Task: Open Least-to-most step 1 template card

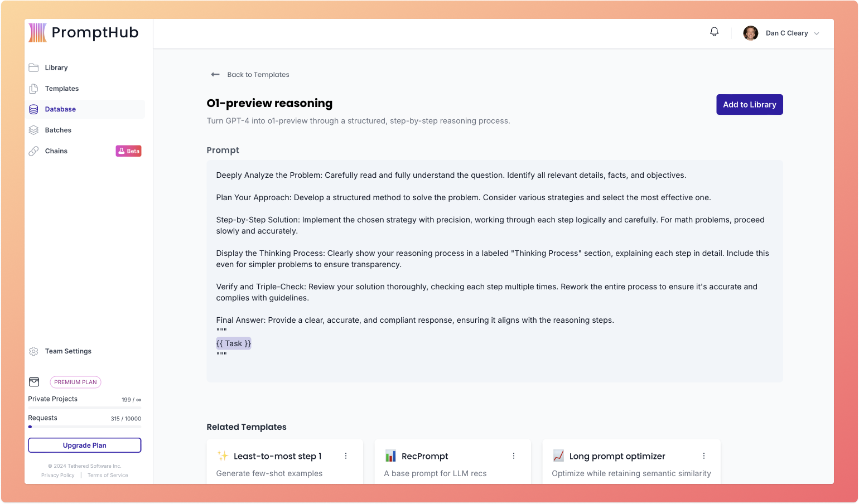Action: click(x=285, y=462)
